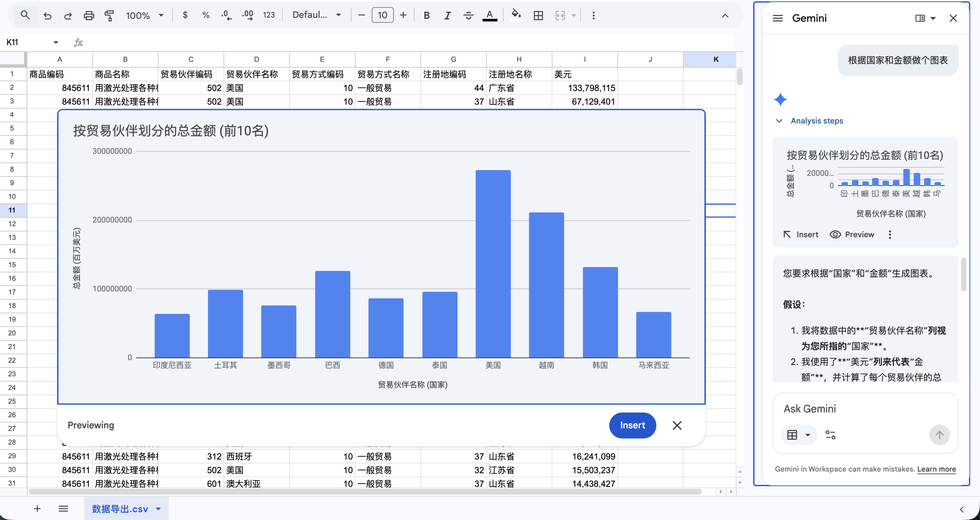Click the all sheets list icon
This screenshot has width=980, height=520.
tap(63, 509)
